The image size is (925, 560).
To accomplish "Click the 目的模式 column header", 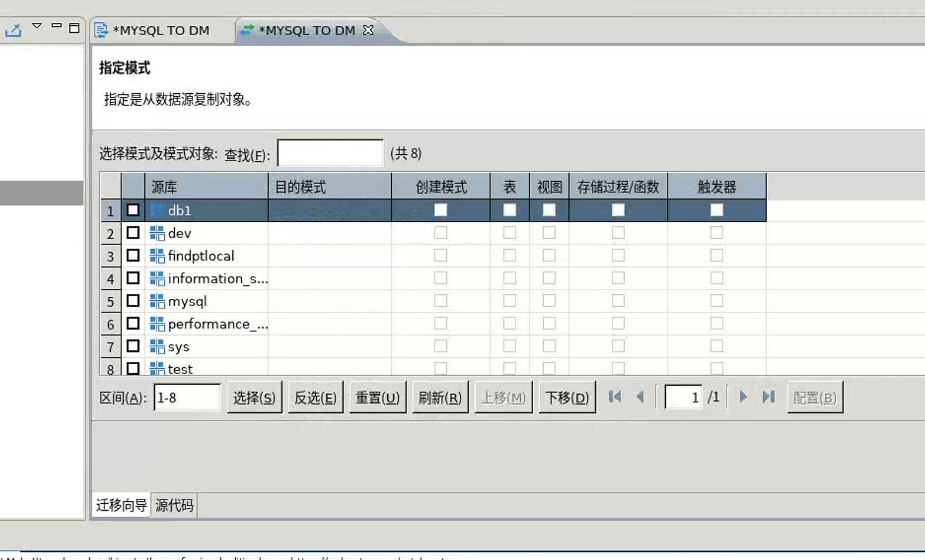I will [x=330, y=186].
